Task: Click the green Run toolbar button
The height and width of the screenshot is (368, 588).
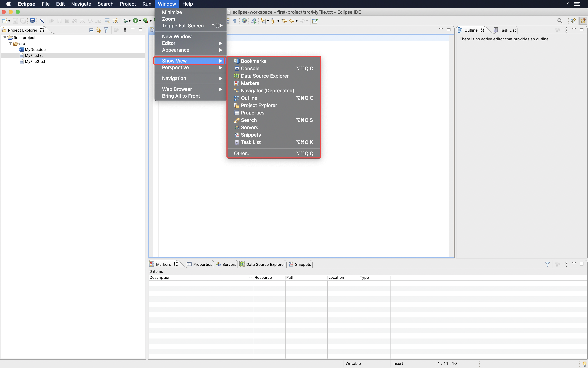Action: tap(135, 21)
